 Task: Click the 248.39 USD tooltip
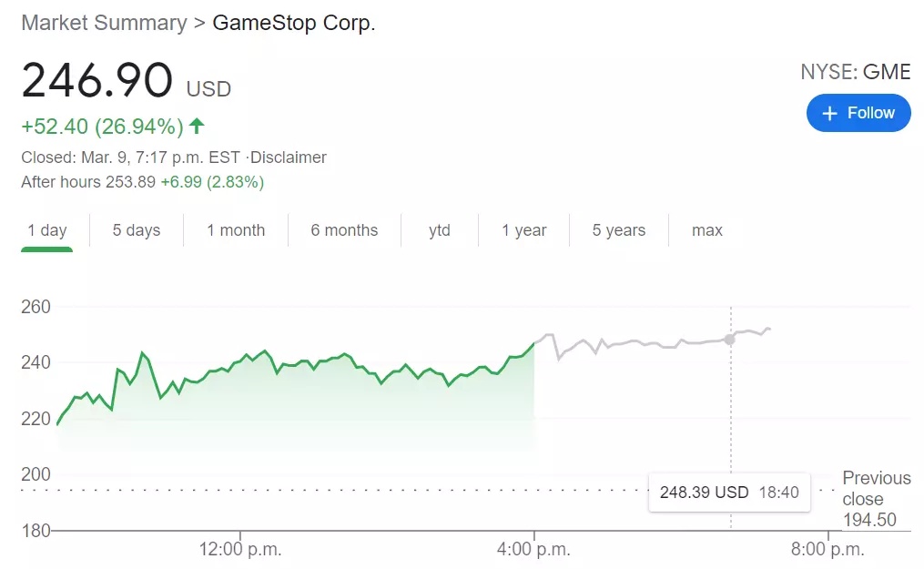coord(729,492)
